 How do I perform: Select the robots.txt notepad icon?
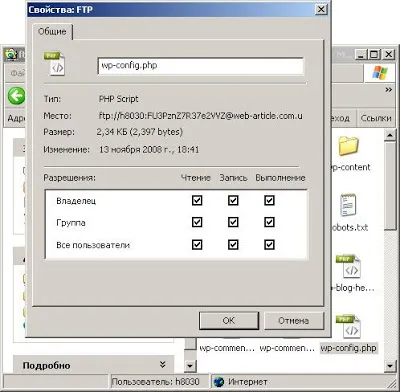click(x=349, y=205)
